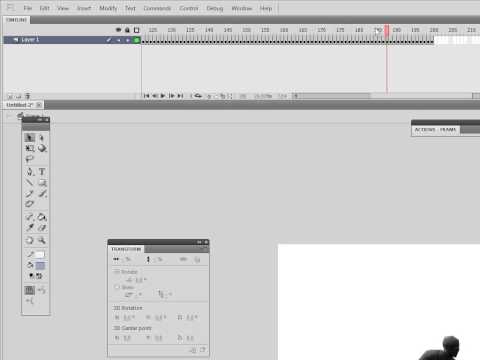Image resolution: width=480 pixels, height=360 pixels.
Task: Open the Insert menu
Action: tap(84, 8)
